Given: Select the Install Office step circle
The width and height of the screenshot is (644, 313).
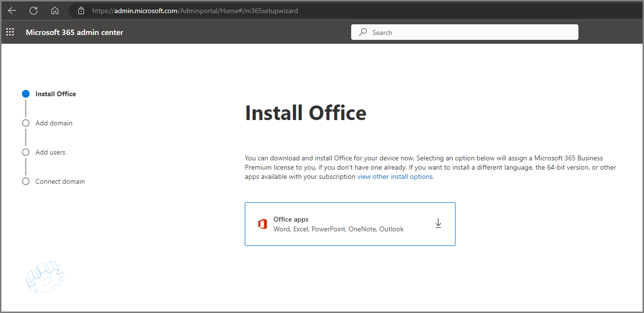Looking at the screenshot, I should (x=26, y=94).
